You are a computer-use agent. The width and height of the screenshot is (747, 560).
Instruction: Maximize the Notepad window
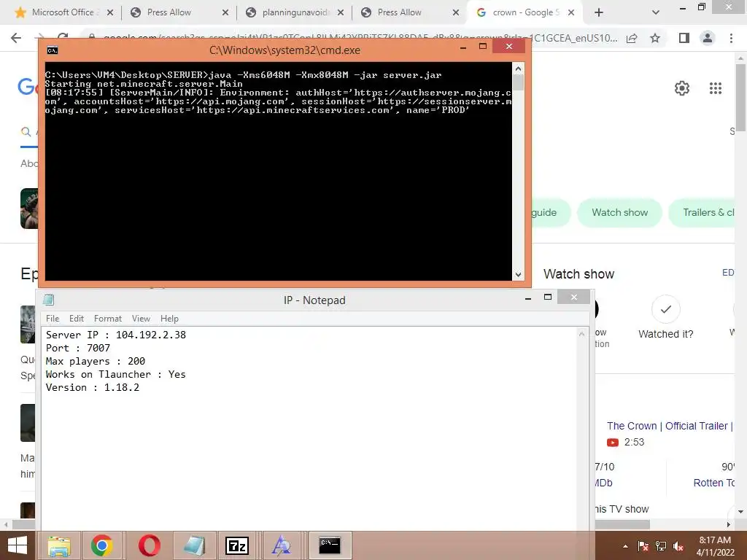coord(548,297)
